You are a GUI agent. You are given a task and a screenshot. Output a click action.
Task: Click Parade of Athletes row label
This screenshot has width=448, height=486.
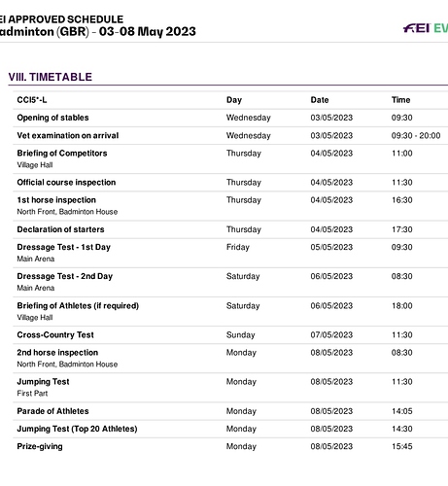52,411
